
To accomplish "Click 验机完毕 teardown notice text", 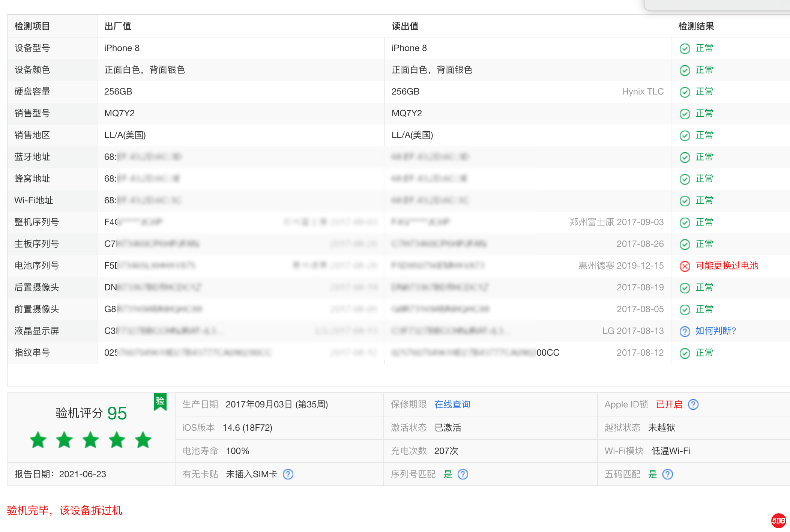I will pos(65,510).
